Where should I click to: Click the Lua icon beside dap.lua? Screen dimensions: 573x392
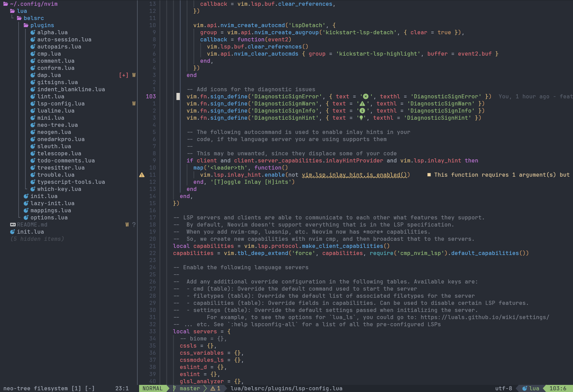click(x=33, y=75)
